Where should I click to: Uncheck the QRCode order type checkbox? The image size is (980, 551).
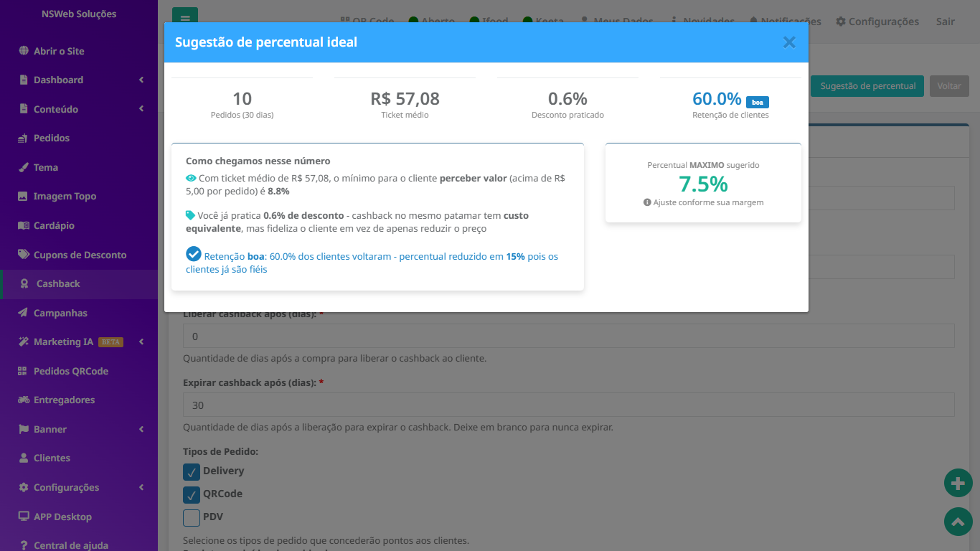pyautogui.click(x=192, y=494)
